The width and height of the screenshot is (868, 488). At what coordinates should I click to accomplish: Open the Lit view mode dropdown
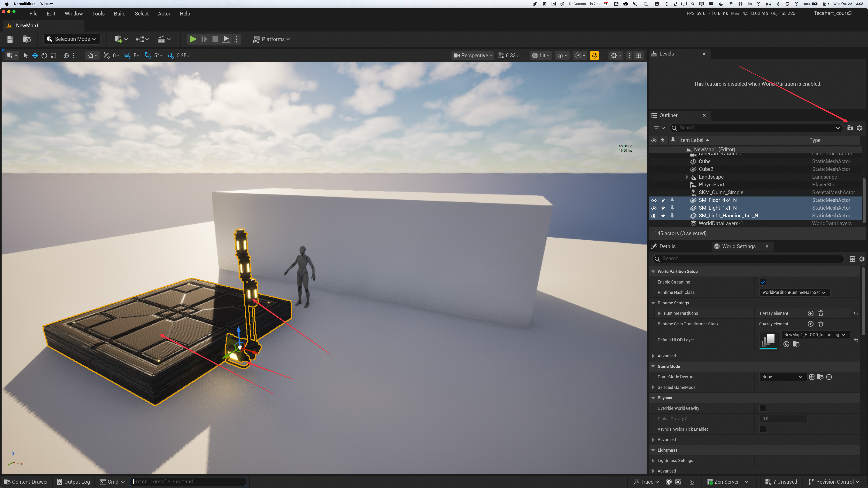pos(540,56)
